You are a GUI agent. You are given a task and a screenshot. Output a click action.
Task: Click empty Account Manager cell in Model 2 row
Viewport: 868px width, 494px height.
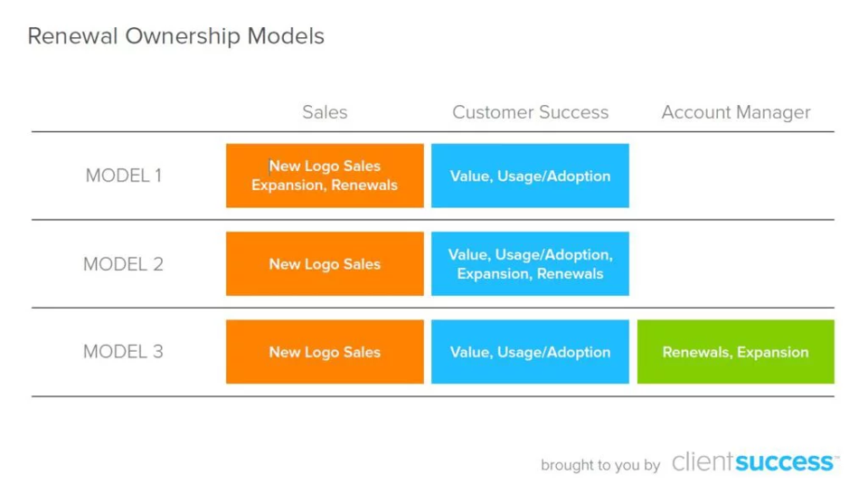pyautogui.click(x=735, y=264)
